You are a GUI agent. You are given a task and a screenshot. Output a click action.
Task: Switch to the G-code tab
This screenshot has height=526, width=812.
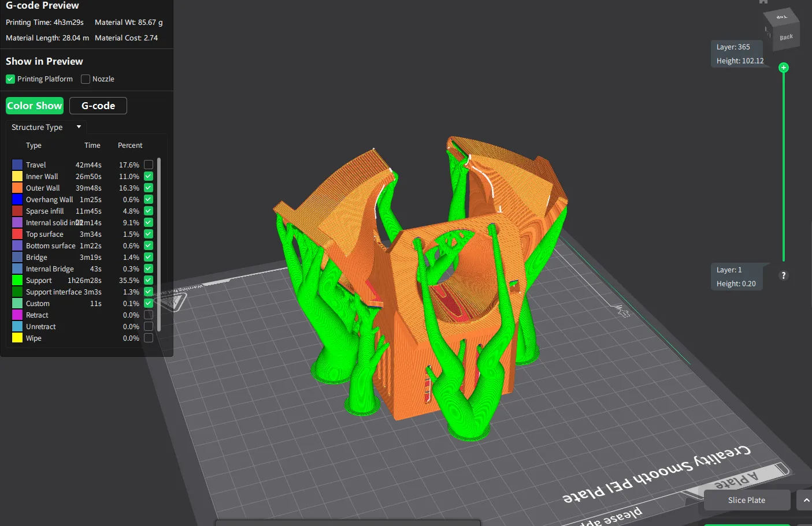pyautogui.click(x=98, y=106)
